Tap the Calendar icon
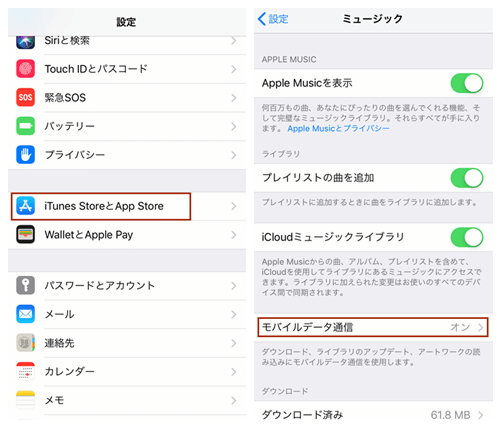Screen dimensions: 500x428 point(25,371)
